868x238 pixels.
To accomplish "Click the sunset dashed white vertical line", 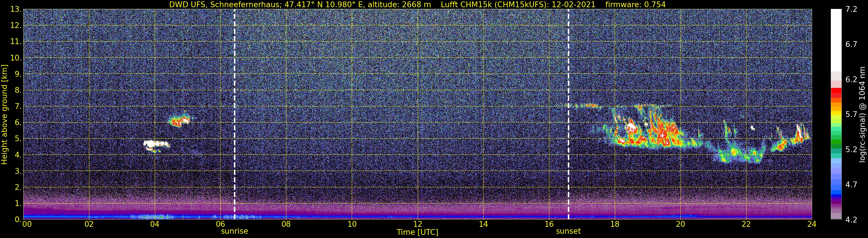I will [x=568, y=114].
